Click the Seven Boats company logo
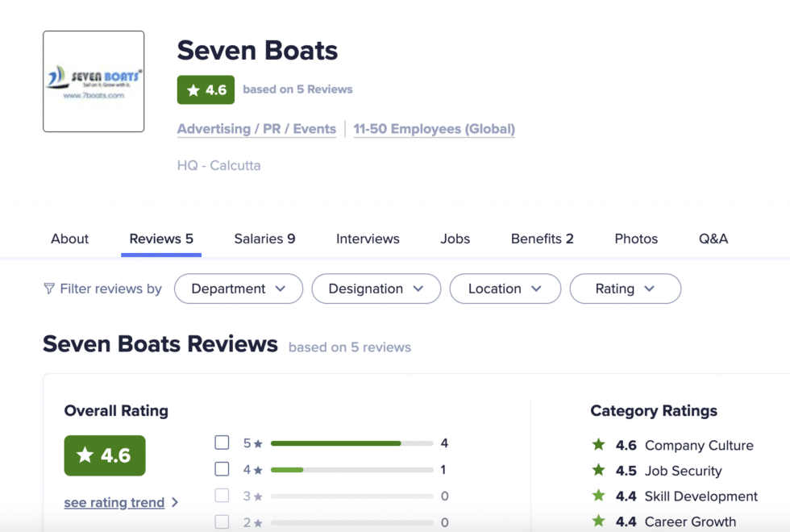Image resolution: width=790 pixels, height=532 pixels. [93, 81]
